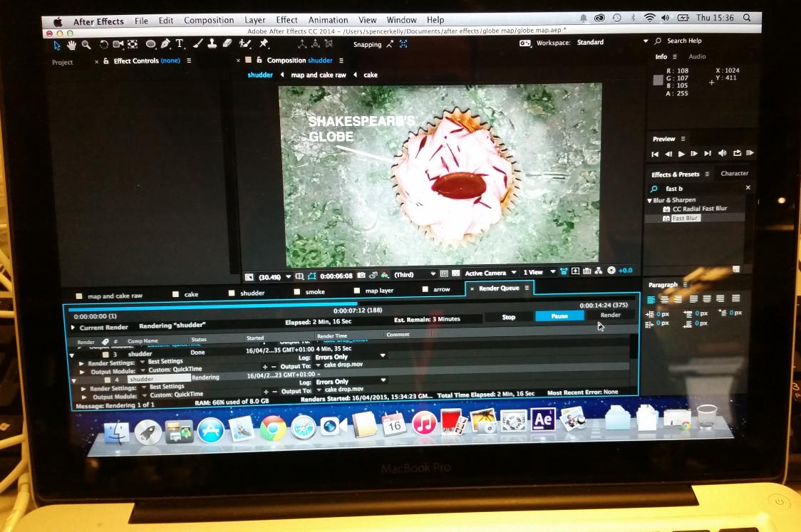Viewport: 801px width, 532px height.
Task: Toggle the Effect Controls panel lock
Action: [105, 61]
